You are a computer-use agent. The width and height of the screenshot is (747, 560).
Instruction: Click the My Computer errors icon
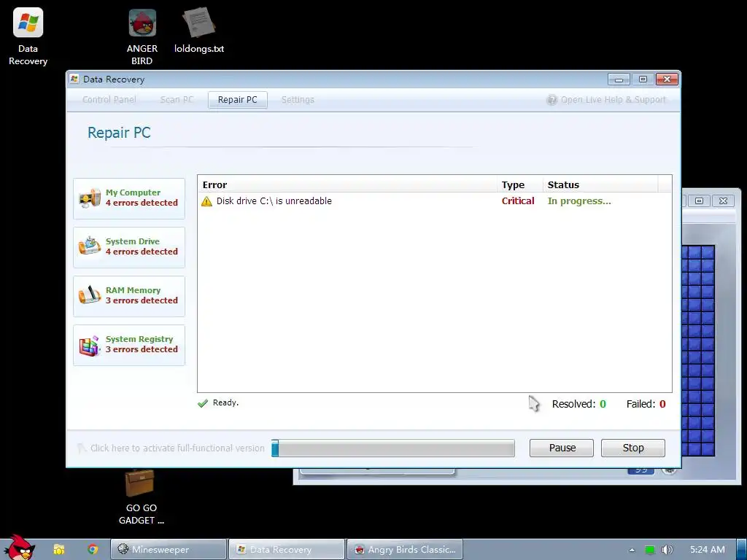tap(90, 198)
